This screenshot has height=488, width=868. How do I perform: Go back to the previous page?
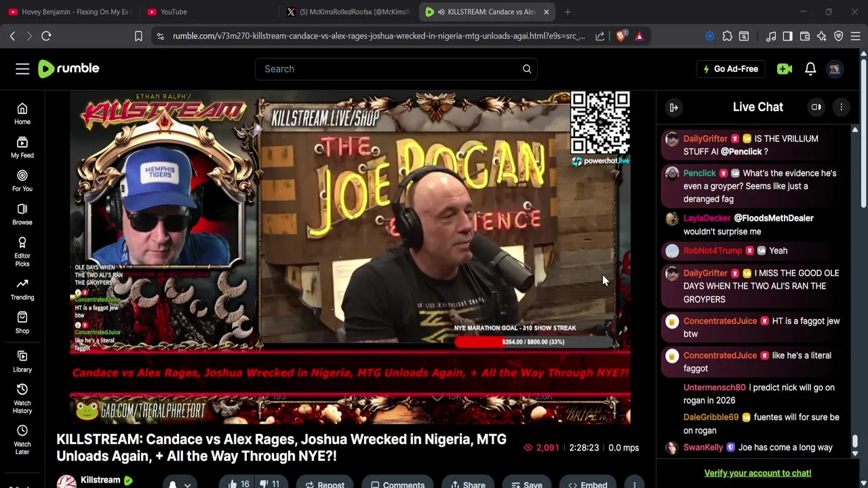[x=12, y=36]
